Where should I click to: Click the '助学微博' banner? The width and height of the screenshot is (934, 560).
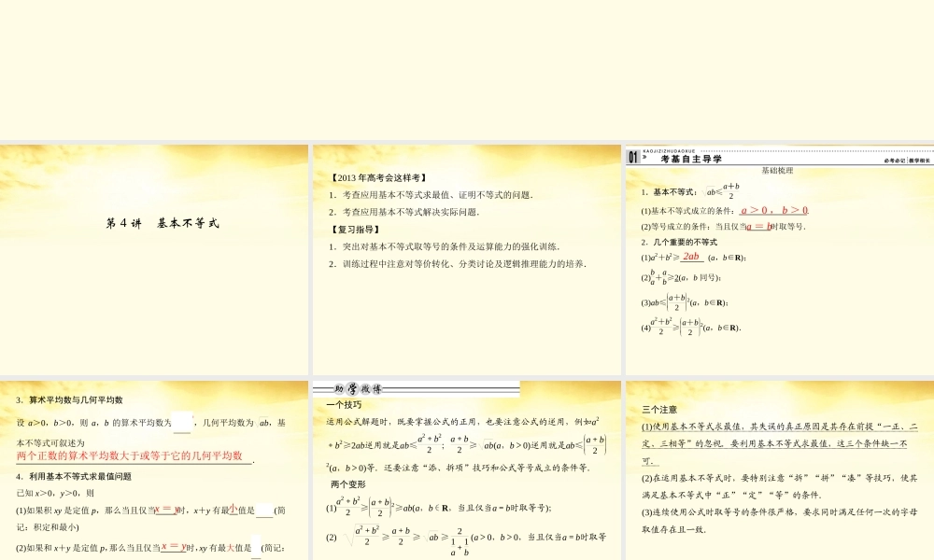417,389
